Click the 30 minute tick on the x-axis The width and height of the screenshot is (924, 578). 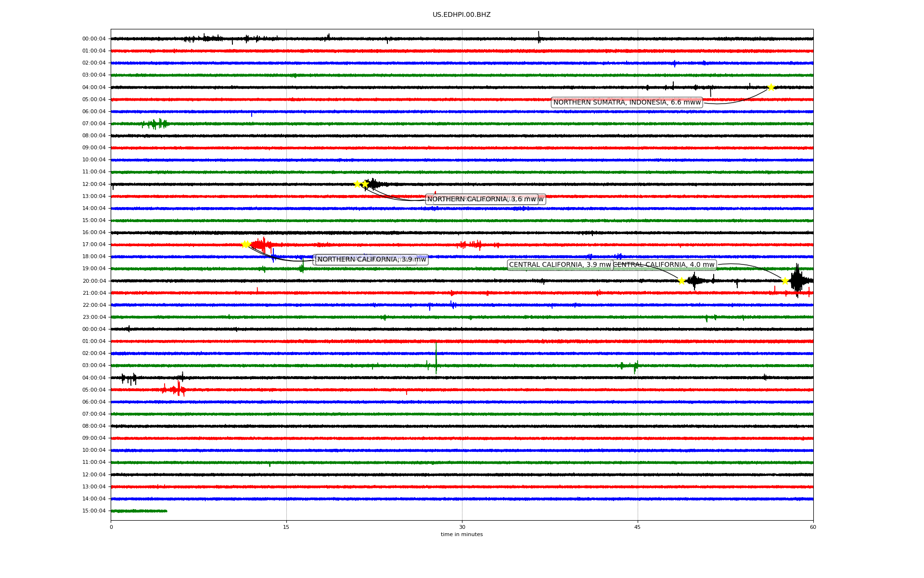pos(462,527)
